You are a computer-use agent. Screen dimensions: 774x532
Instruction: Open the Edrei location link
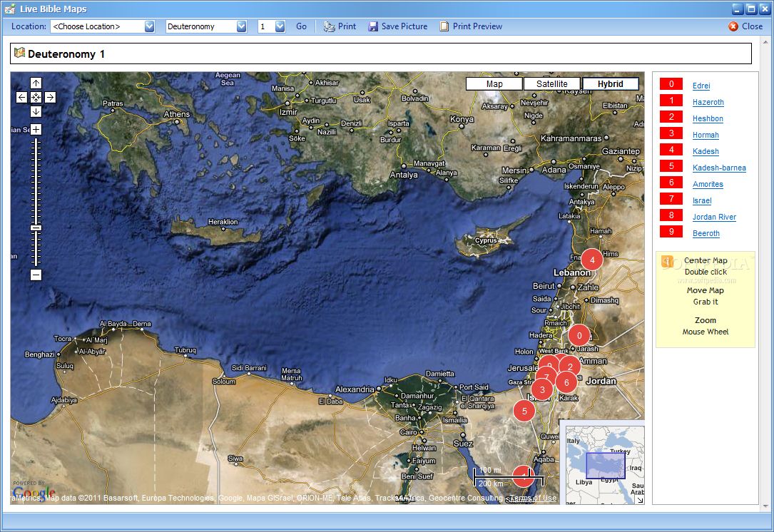click(x=701, y=86)
